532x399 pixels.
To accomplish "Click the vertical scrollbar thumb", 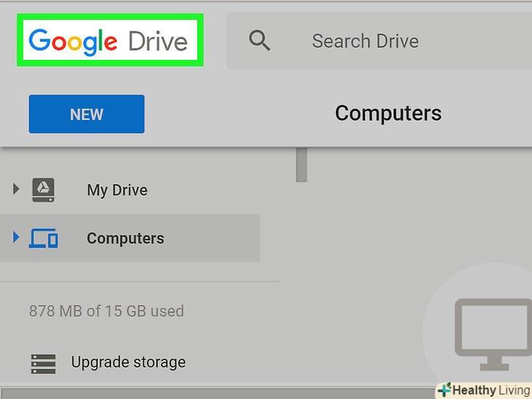I will [301, 164].
